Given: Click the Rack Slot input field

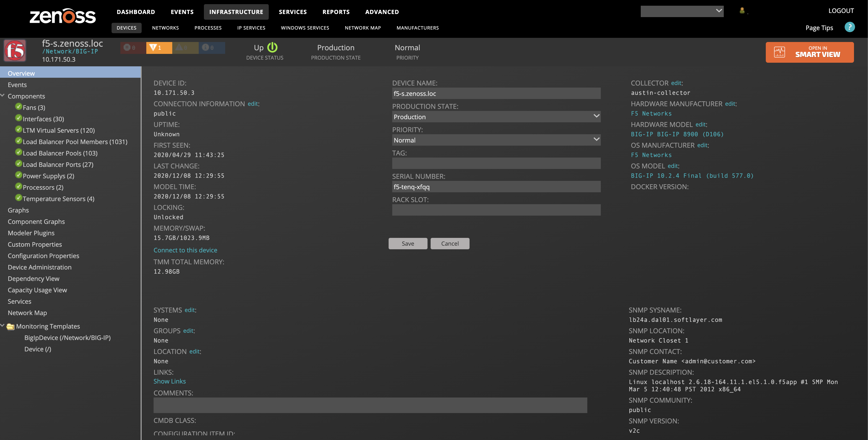Looking at the screenshot, I should pos(496,210).
